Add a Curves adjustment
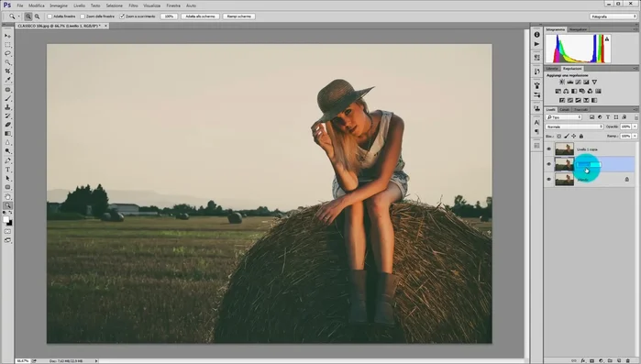The width and height of the screenshot is (641, 364). [x=578, y=83]
